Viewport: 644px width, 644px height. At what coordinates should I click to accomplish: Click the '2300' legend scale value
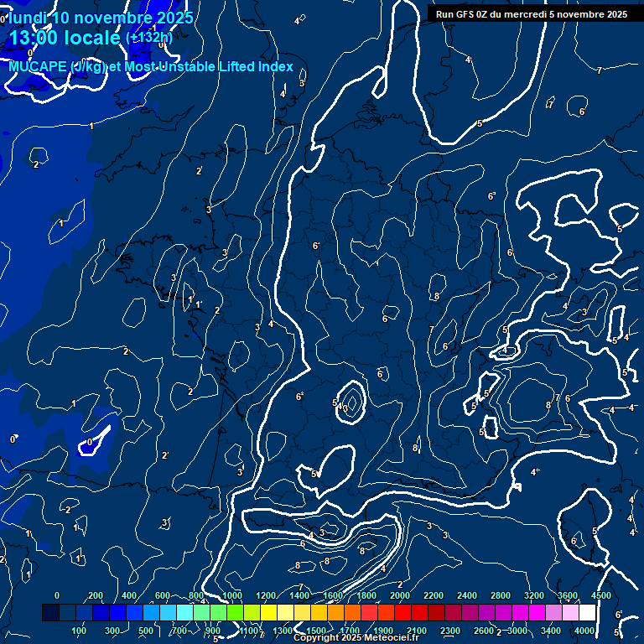(x=450, y=631)
